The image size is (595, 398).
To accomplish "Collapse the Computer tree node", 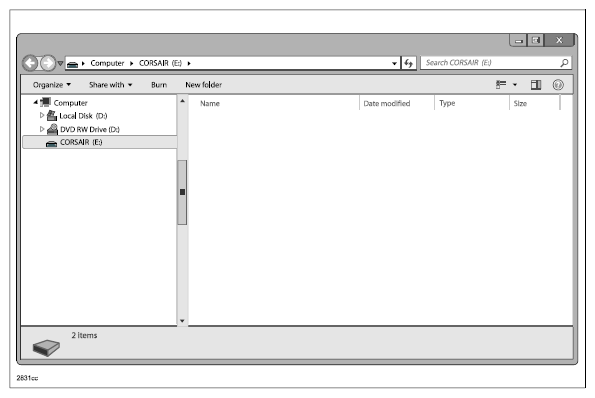I will tap(35, 102).
